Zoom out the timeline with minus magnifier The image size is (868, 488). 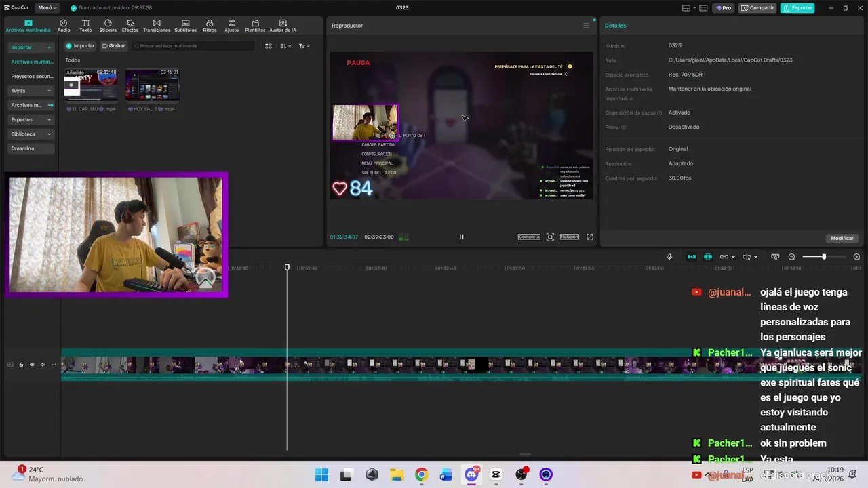click(791, 257)
